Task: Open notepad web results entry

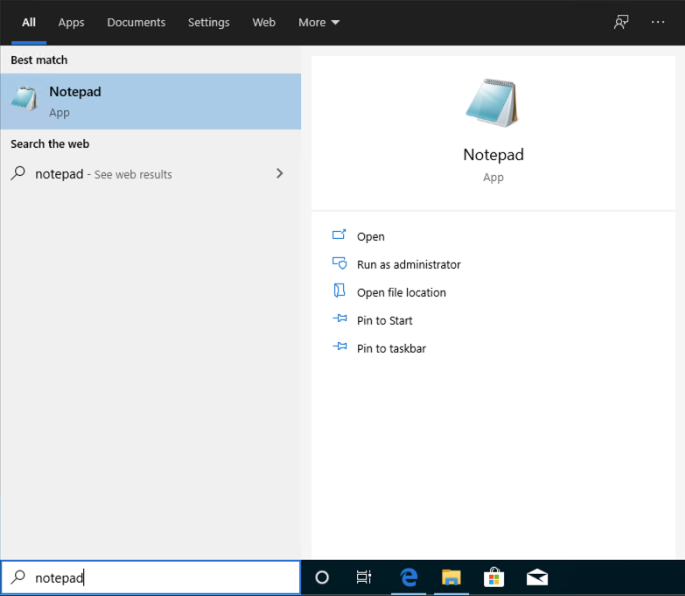Action: 151,174
